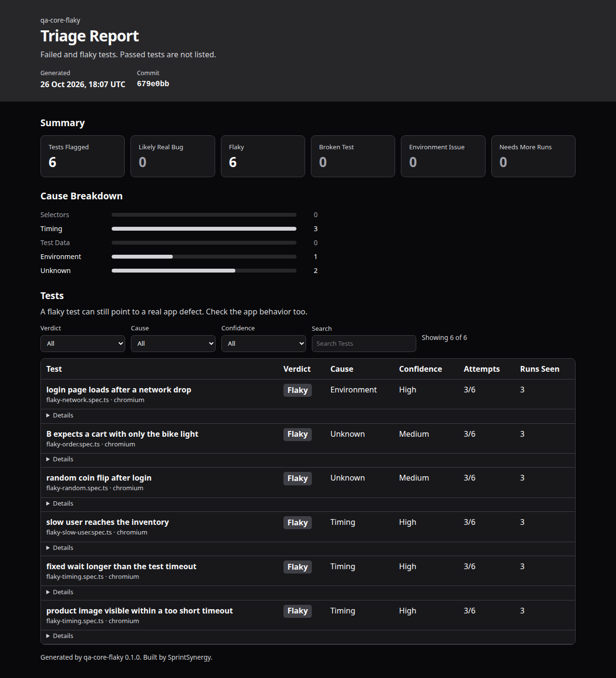
Task: Expand Details for fixed wait longer test
Action: pyautogui.click(x=60, y=592)
